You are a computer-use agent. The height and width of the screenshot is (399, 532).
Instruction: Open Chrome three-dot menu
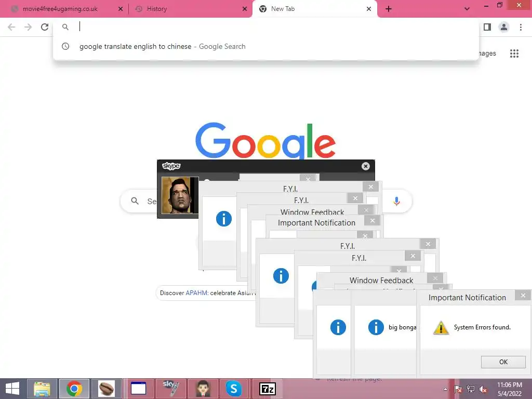coord(521,27)
